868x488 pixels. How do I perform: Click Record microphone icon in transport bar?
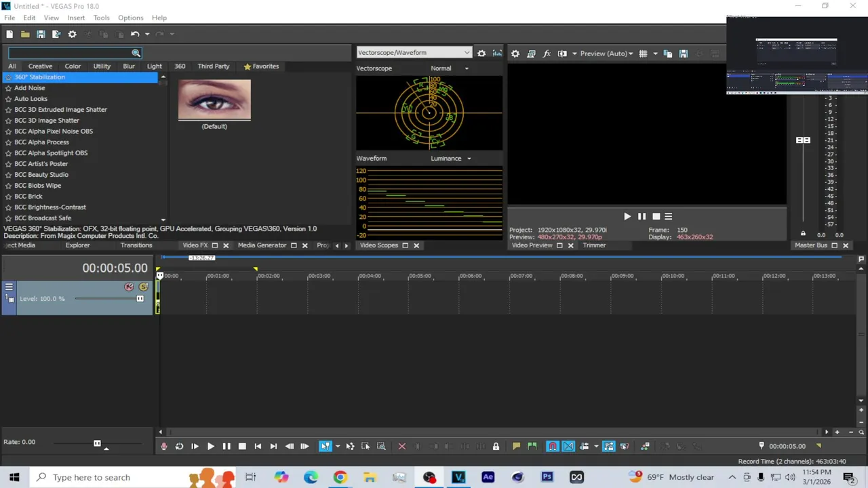(x=163, y=446)
